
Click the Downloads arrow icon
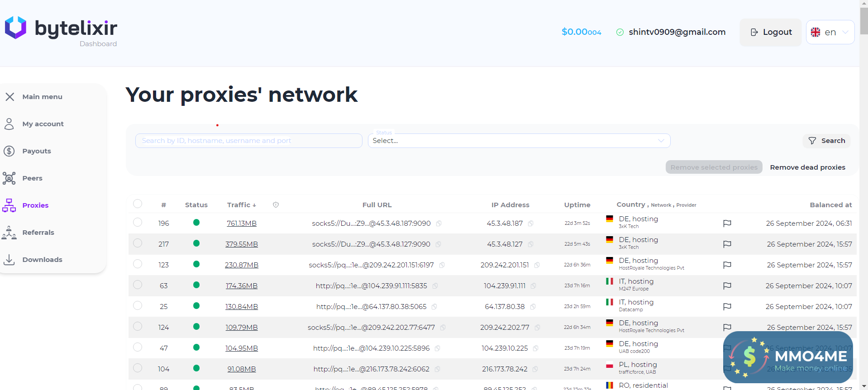[x=9, y=260]
